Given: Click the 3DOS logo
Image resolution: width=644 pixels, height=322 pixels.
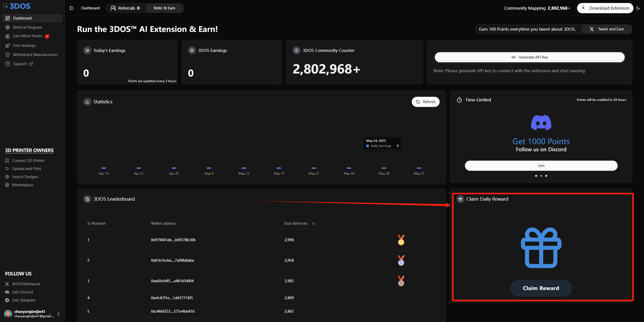Looking at the screenshot, I should (x=17, y=6).
